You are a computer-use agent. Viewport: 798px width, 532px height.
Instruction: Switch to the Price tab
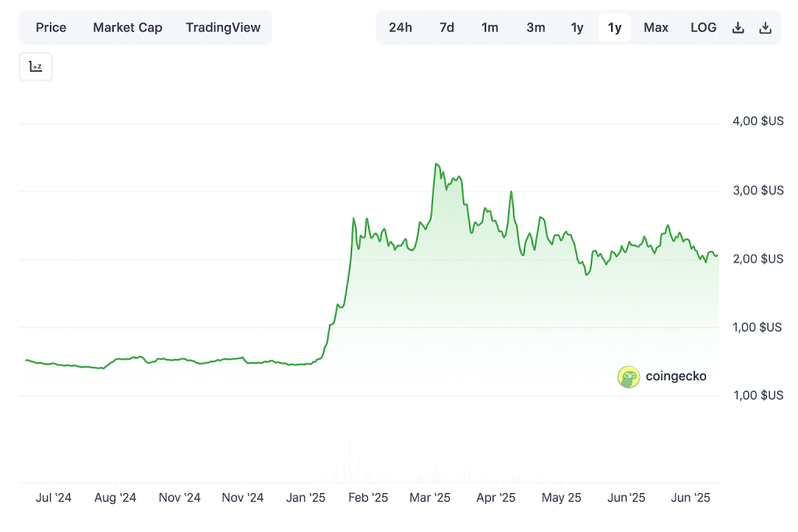51,28
